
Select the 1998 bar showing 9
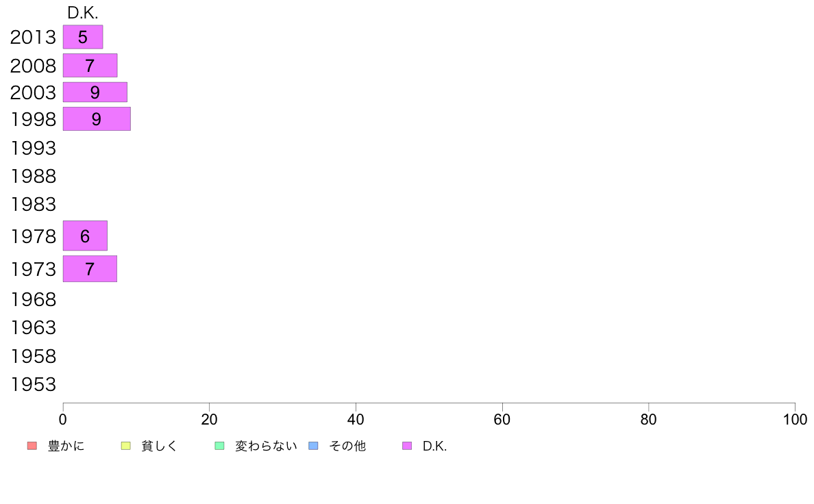tap(97, 119)
